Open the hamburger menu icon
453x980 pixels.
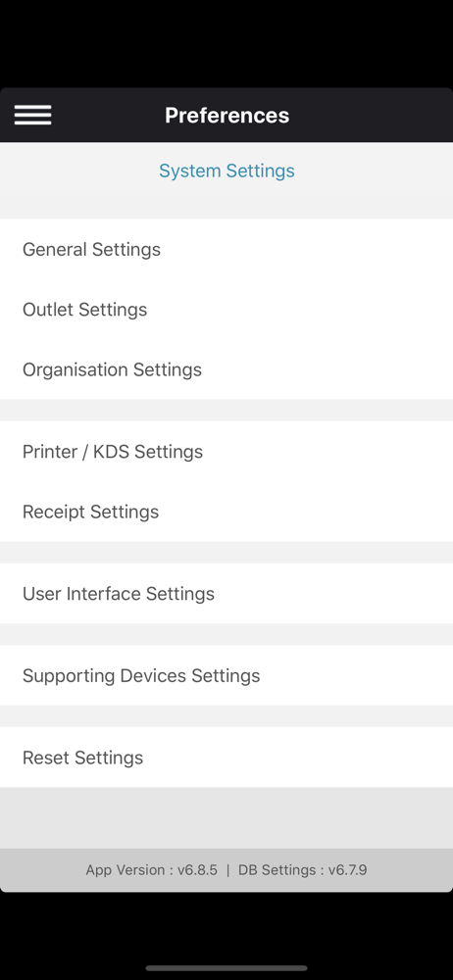pyautogui.click(x=32, y=115)
